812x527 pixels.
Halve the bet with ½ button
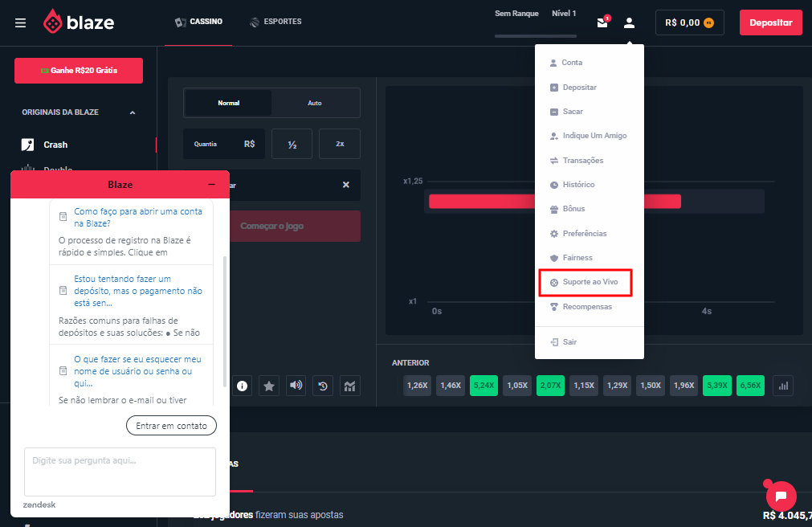tap(292, 144)
